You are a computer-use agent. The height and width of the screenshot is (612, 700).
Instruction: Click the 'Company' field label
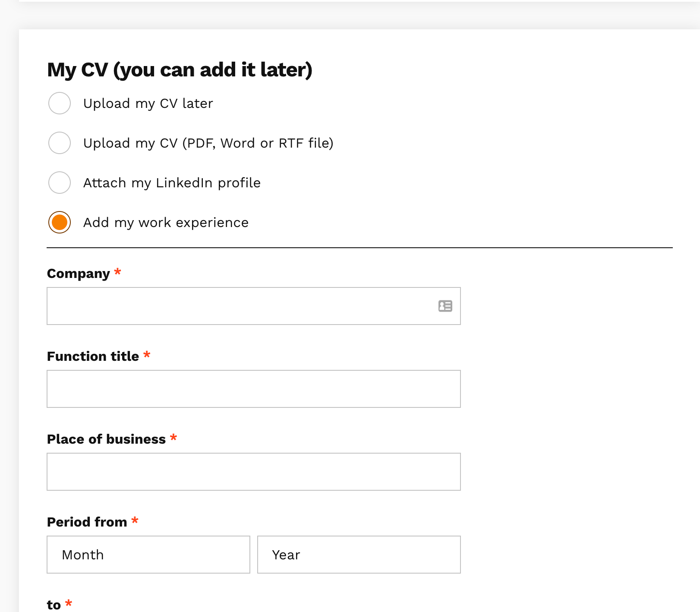click(79, 274)
